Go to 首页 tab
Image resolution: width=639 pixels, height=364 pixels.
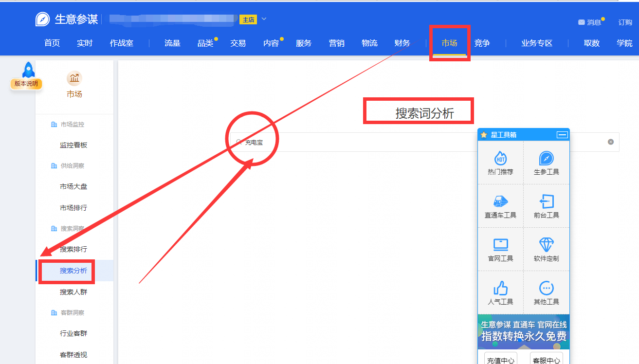coord(52,43)
